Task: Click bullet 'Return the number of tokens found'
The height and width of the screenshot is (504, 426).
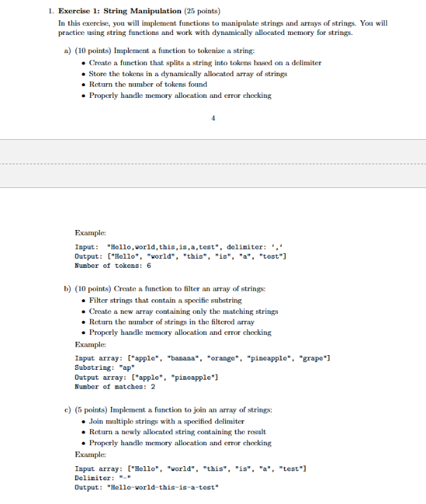Action: tap(148, 85)
